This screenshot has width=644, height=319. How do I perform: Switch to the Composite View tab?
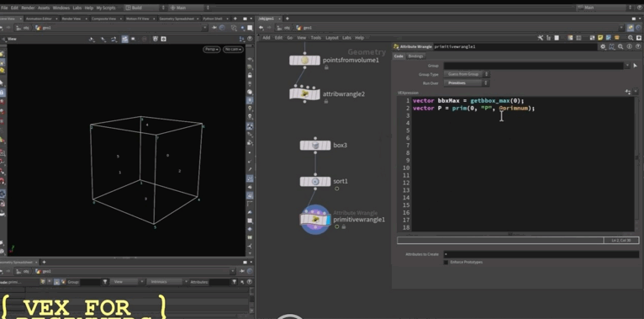103,19
